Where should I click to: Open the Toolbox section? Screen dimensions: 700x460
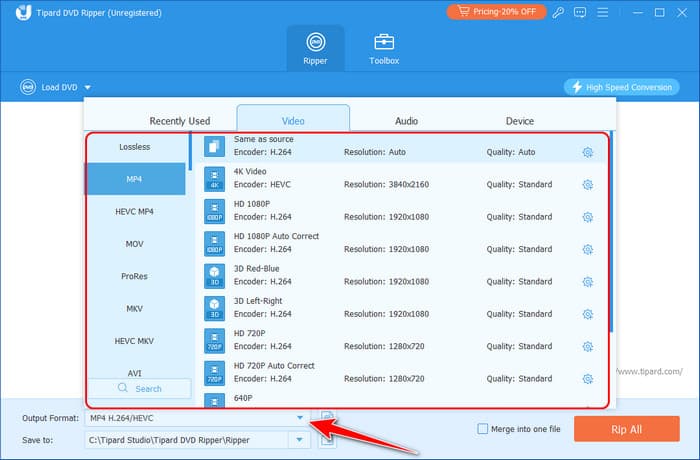pos(385,49)
